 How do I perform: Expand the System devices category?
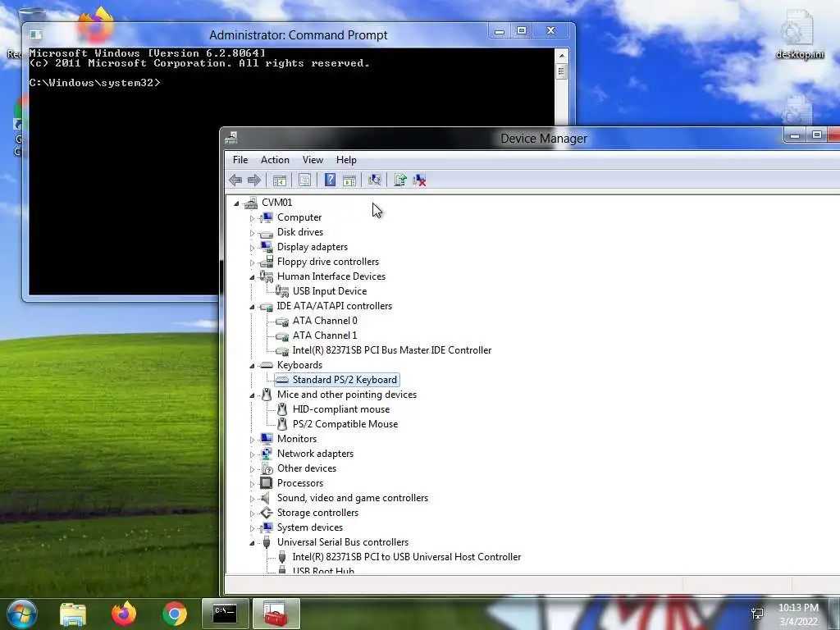(252, 528)
